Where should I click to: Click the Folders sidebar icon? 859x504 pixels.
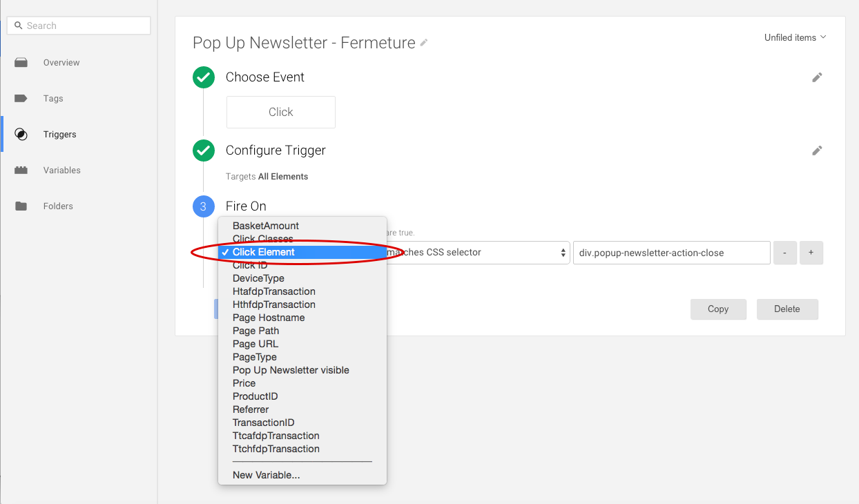tap(21, 206)
